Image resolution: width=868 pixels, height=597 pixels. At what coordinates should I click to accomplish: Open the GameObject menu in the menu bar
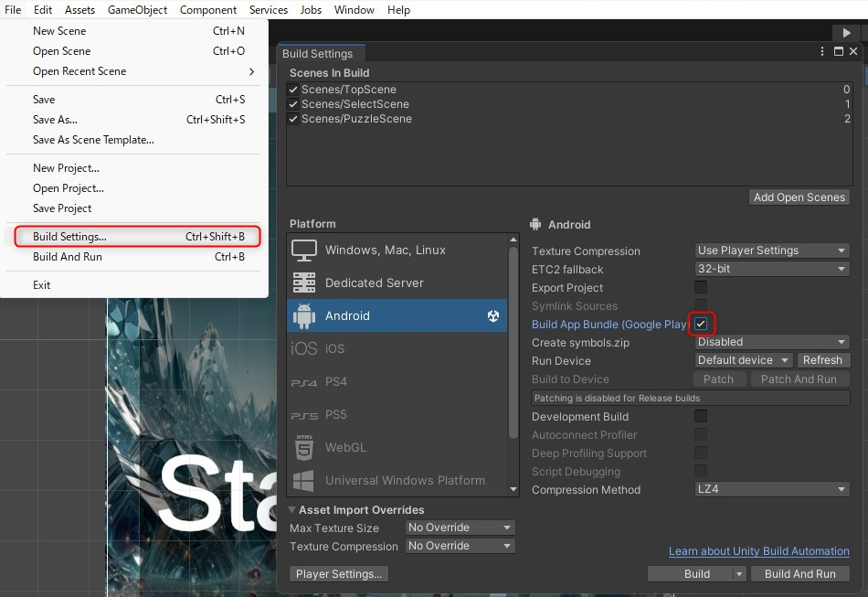(137, 10)
